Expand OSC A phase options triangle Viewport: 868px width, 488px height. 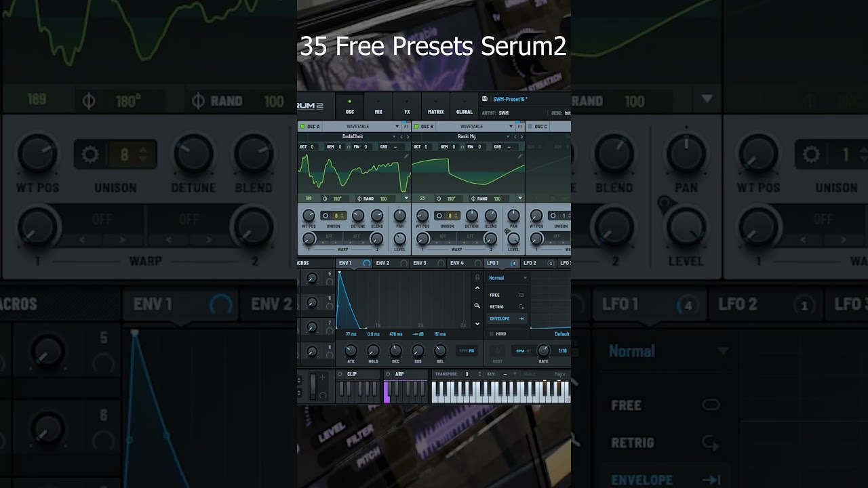(x=406, y=199)
